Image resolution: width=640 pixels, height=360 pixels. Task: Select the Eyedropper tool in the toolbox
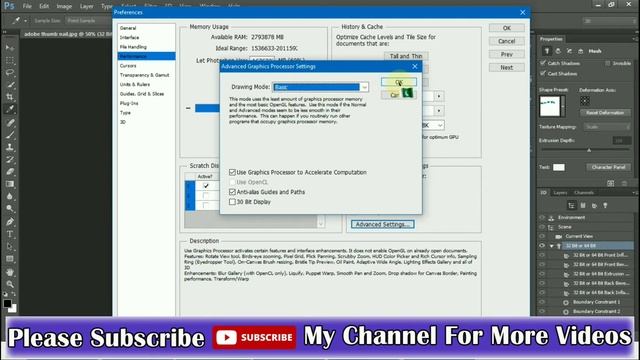[x=10, y=109]
